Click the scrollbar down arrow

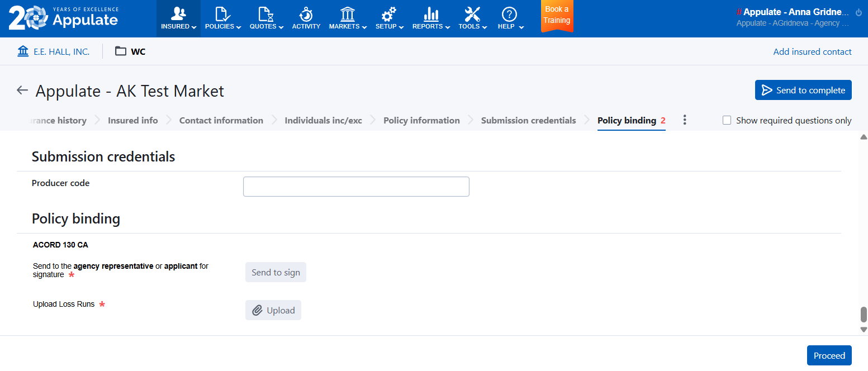tap(864, 330)
